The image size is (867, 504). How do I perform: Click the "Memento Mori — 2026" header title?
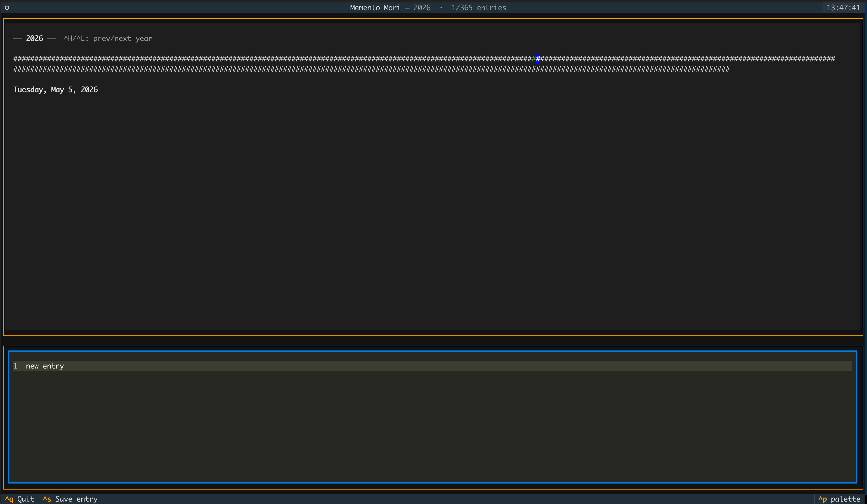pyautogui.click(x=390, y=8)
